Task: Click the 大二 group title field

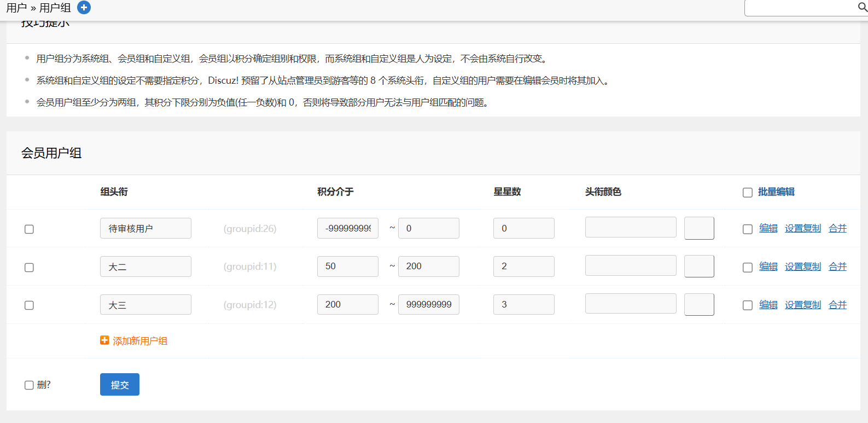Action: pyautogui.click(x=145, y=266)
